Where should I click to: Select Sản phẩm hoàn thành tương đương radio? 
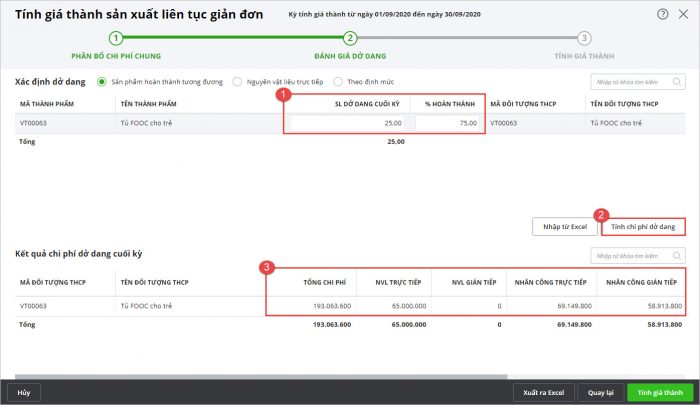[x=101, y=82]
